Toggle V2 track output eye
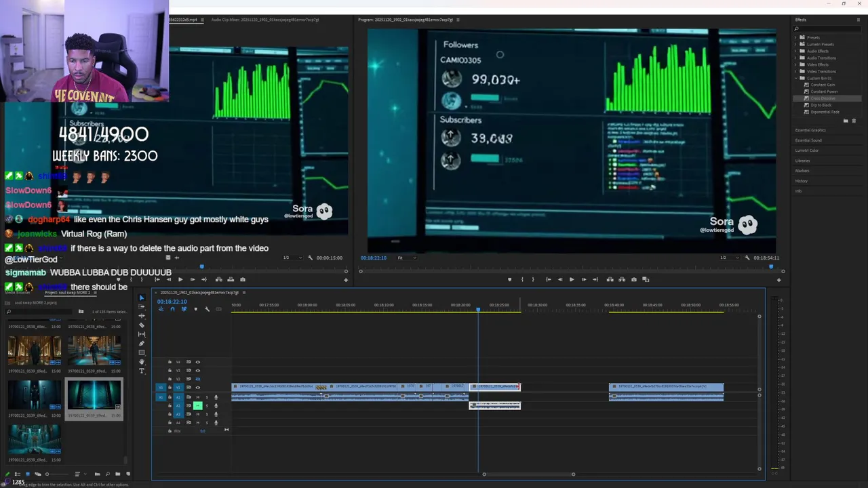Screen dimensions: 868x488 coord(198,379)
